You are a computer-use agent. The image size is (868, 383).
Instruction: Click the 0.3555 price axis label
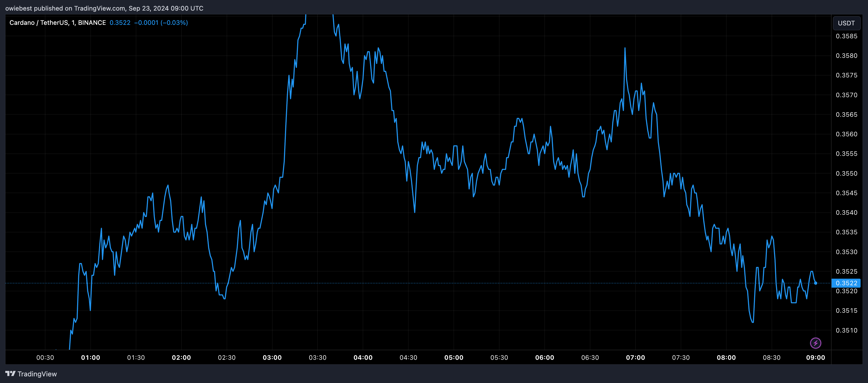point(846,154)
